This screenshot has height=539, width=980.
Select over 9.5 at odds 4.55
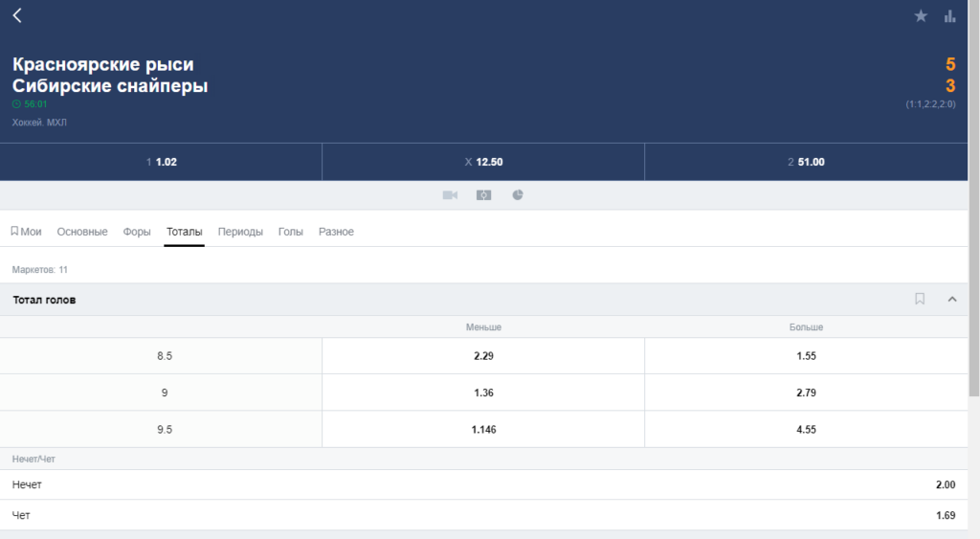tap(806, 430)
